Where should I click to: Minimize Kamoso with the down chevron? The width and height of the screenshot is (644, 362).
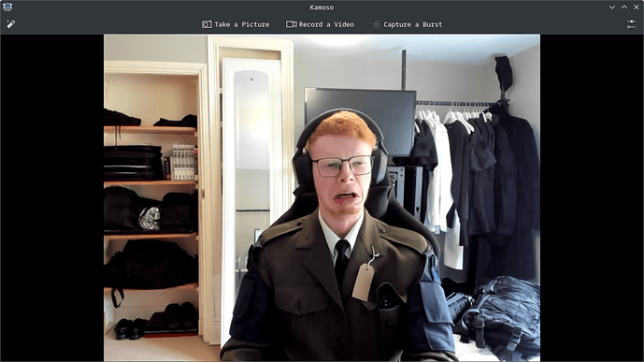pyautogui.click(x=612, y=7)
